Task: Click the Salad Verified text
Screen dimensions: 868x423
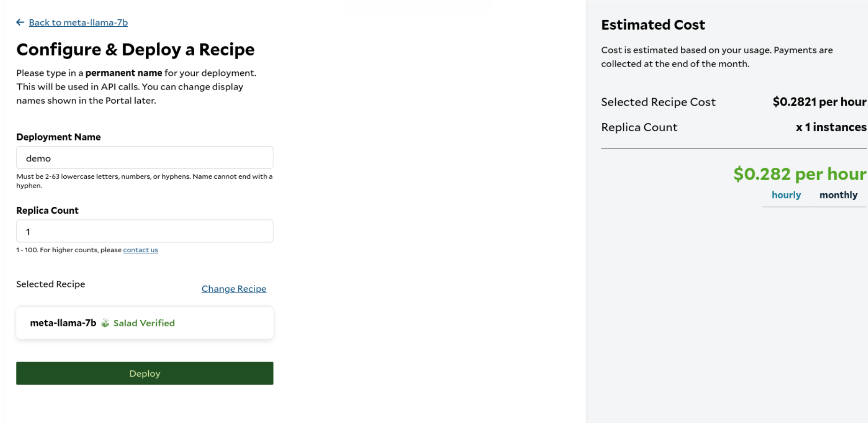Action: tap(144, 323)
